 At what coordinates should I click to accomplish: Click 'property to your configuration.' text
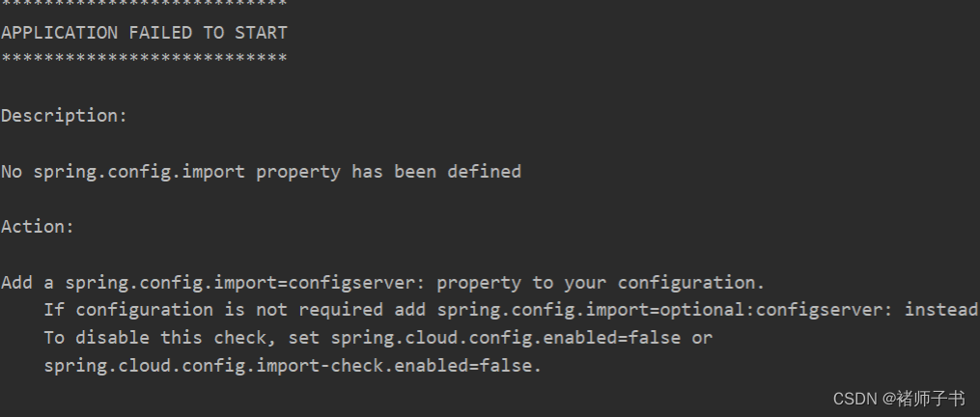coord(601,283)
